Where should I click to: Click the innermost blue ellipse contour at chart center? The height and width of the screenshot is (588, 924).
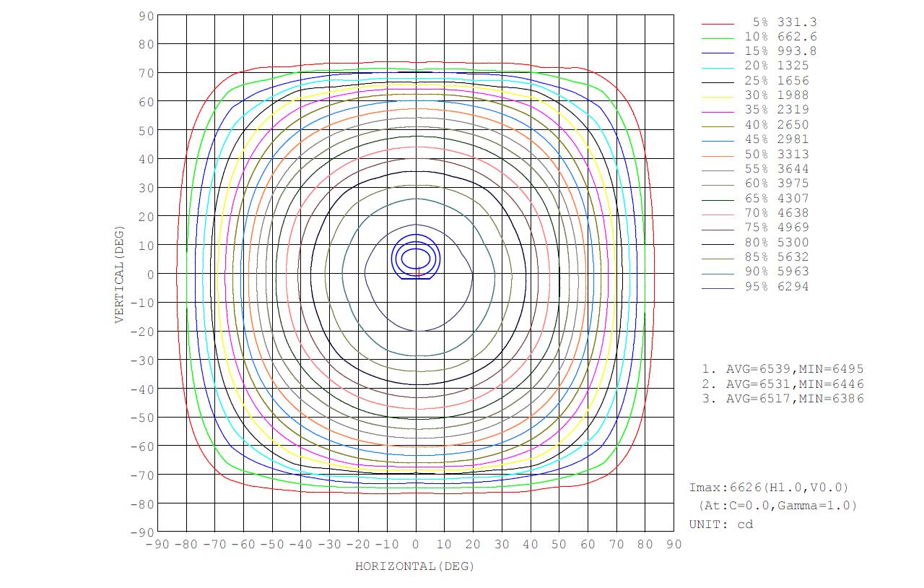416,258
